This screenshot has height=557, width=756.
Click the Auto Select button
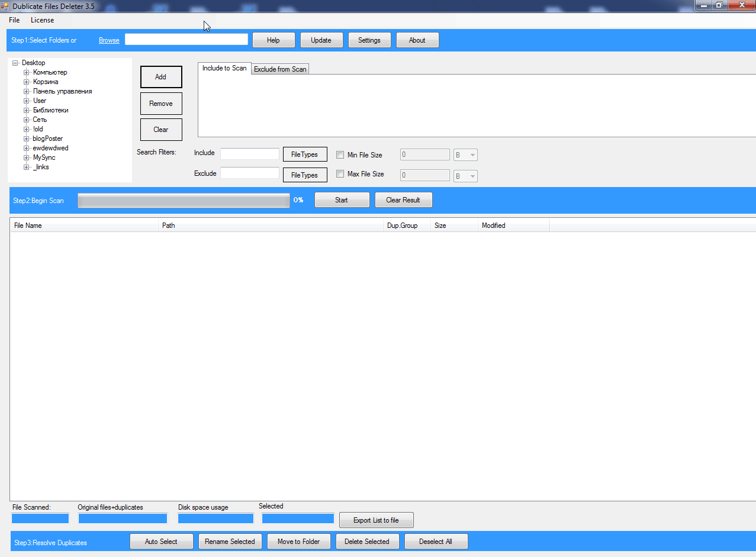tap(161, 542)
